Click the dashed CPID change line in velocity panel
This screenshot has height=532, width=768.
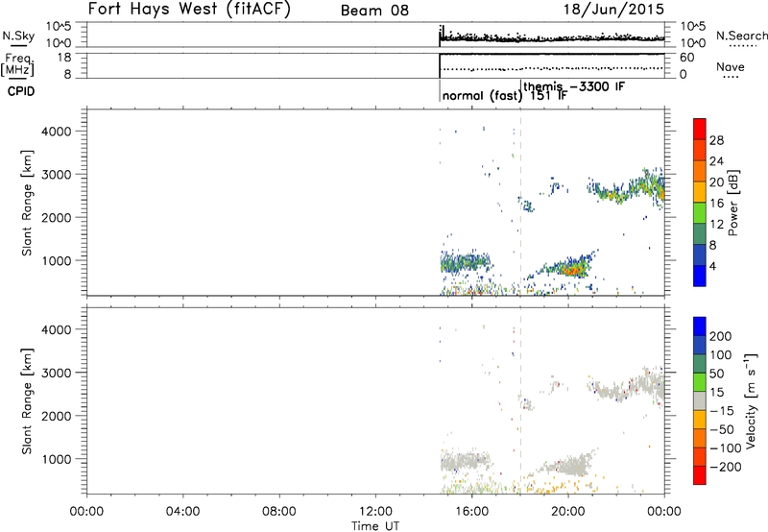coord(520,400)
